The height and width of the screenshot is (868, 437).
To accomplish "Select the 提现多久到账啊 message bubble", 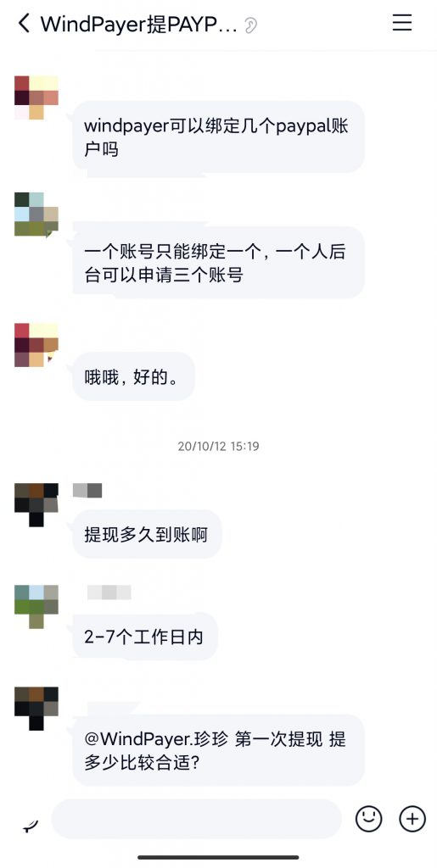I will coord(147,535).
